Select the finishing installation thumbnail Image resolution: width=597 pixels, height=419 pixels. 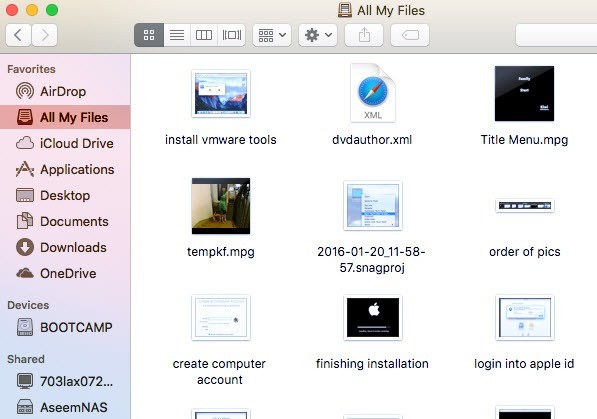373,318
